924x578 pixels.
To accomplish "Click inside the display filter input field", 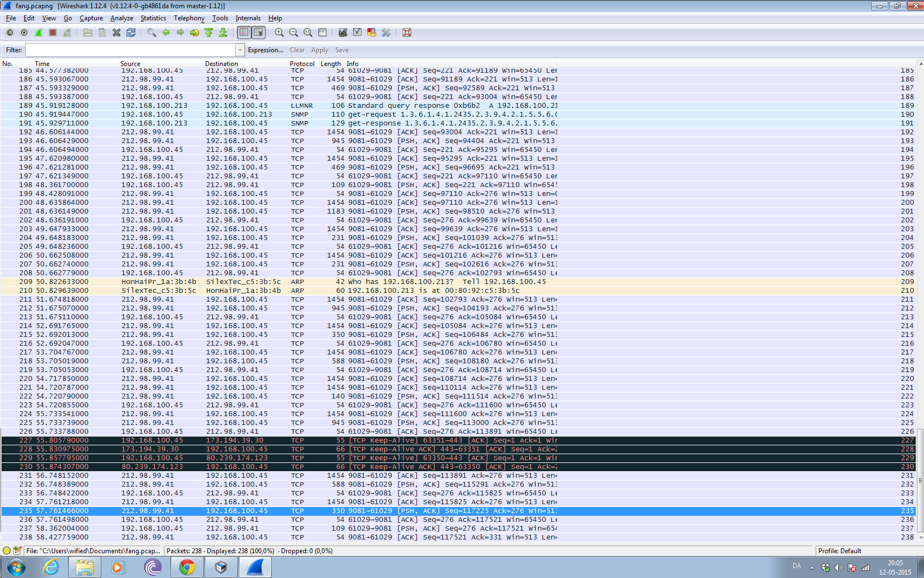I will tap(130, 50).
